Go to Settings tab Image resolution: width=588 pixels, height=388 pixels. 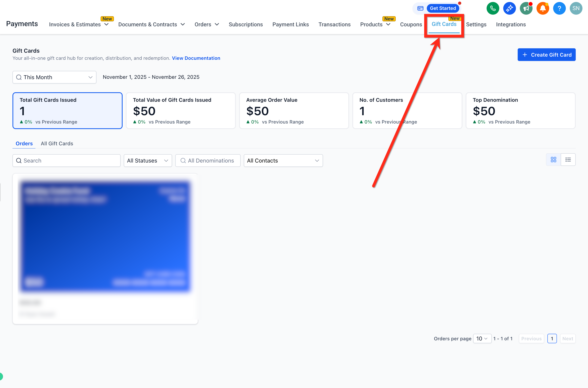click(x=476, y=25)
